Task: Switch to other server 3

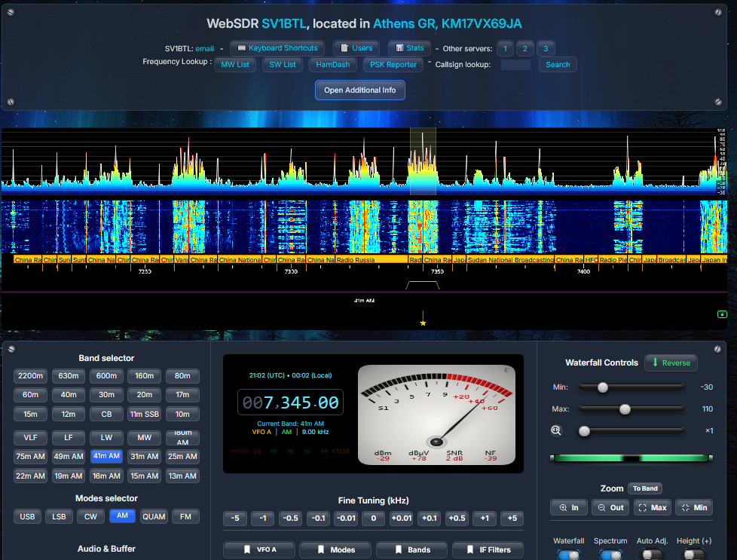Action: click(546, 48)
